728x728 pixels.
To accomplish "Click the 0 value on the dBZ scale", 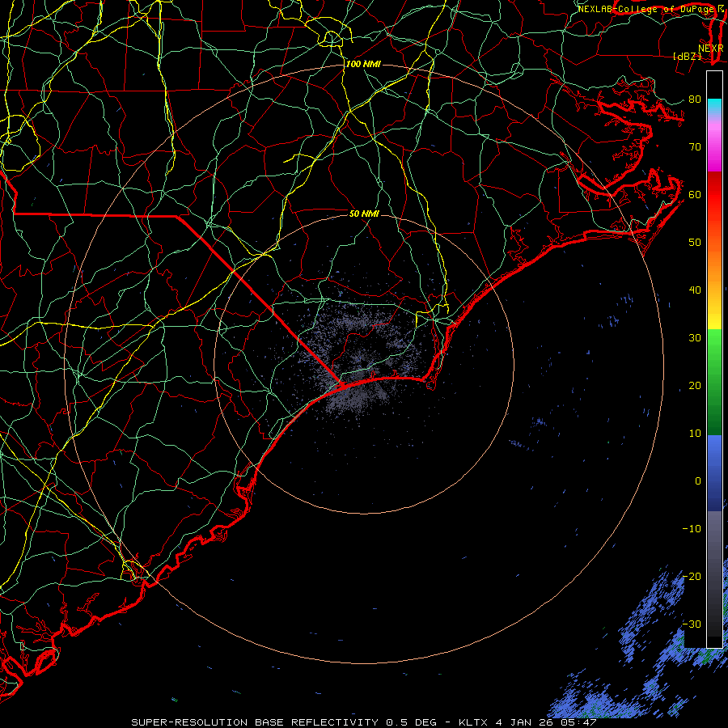I will pos(698,481).
